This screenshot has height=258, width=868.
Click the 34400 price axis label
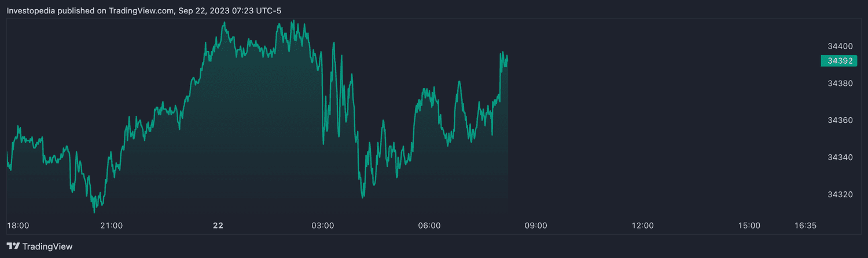tap(840, 46)
